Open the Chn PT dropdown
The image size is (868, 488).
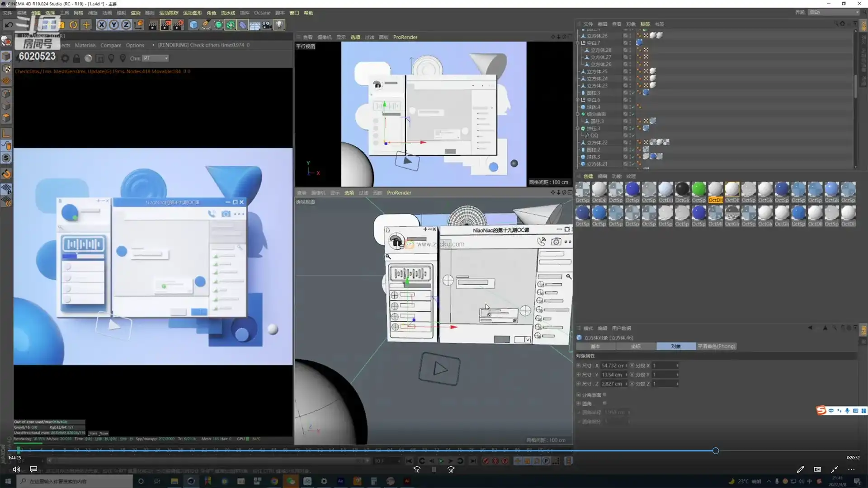point(156,58)
